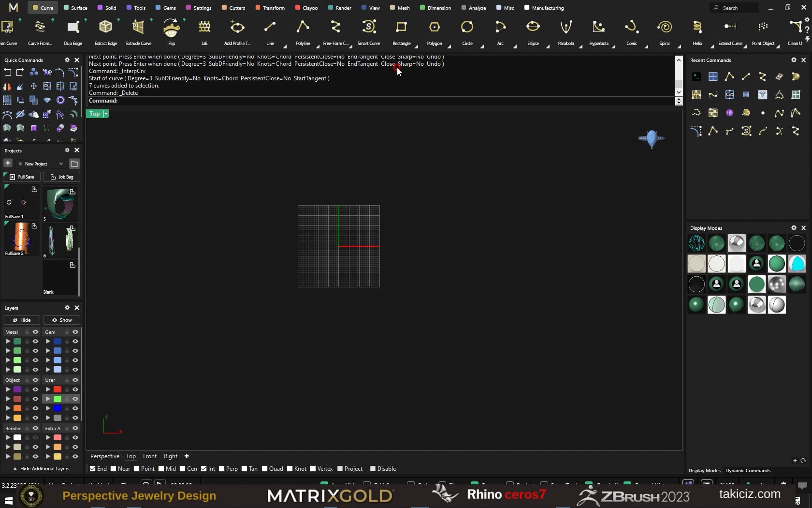Expand Hide Additional Layers section
This screenshot has width=812, height=508.
point(41,468)
